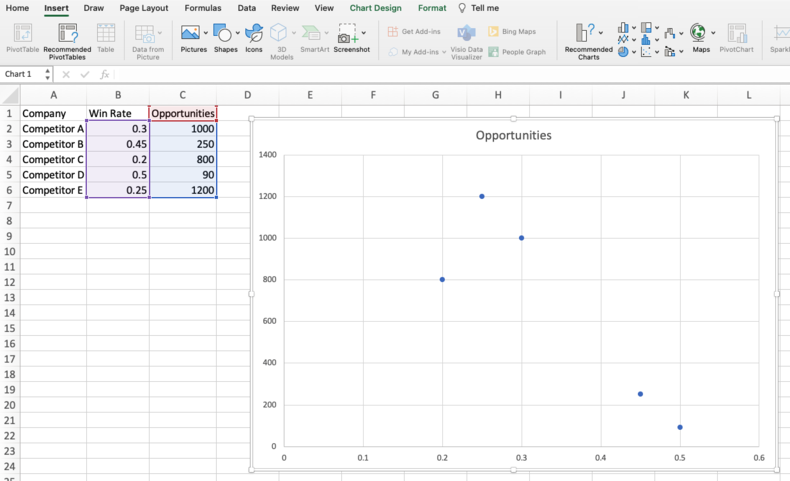Expand the combo chart dropdown
Screen dimensions: 790x481
pos(682,51)
